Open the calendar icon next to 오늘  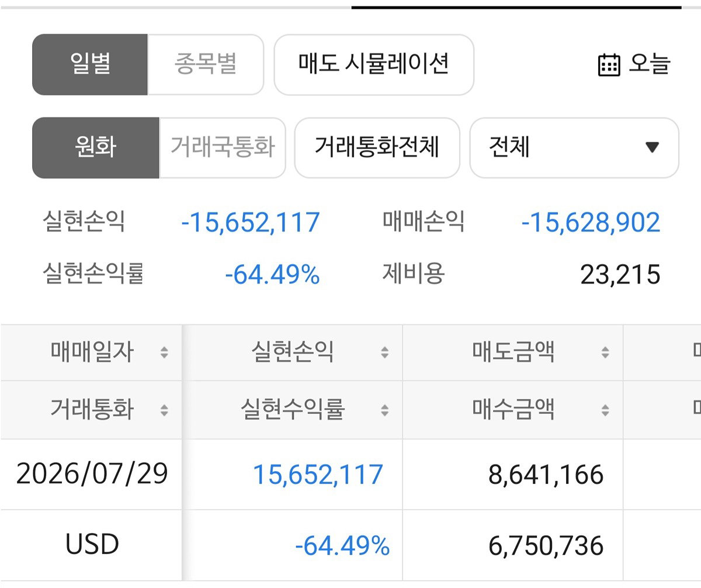click(609, 65)
